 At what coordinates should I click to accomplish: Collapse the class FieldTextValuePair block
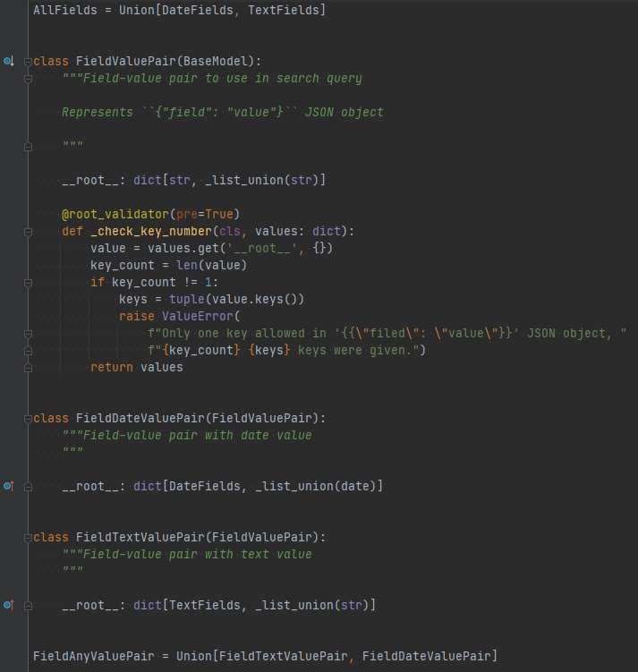(29, 538)
